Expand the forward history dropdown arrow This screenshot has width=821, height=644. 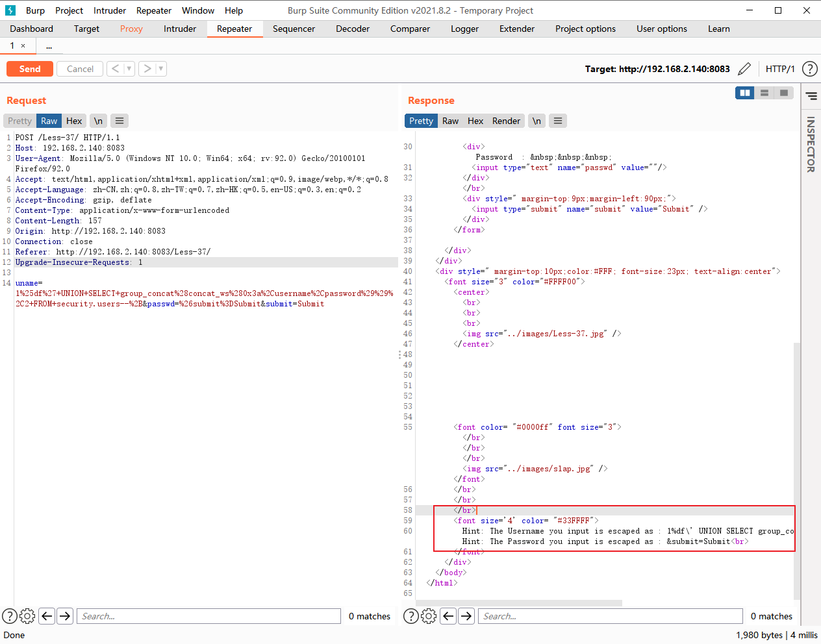tap(161, 69)
